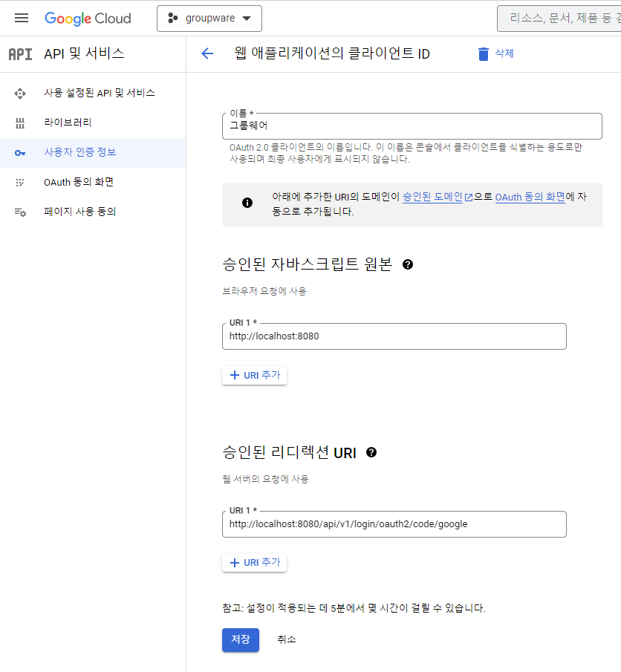Click the OAuth 동의 화면 sidebar icon

(22, 183)
